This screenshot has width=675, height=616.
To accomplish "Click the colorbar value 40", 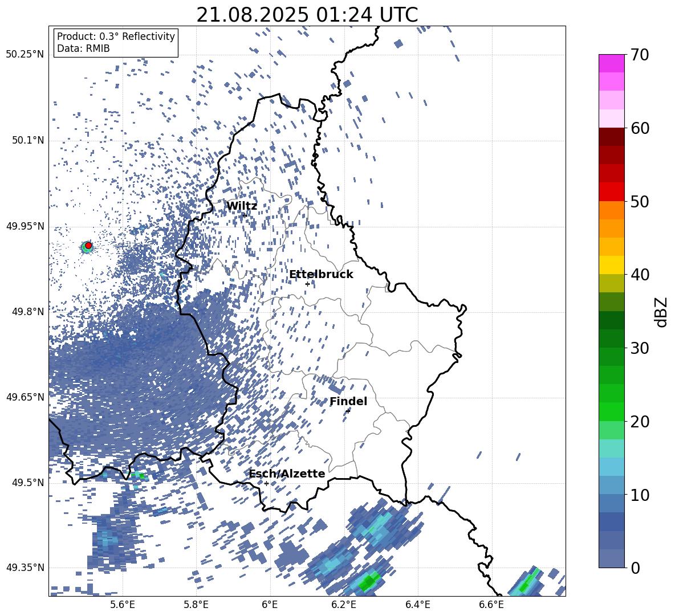I will tap(640, 275).
